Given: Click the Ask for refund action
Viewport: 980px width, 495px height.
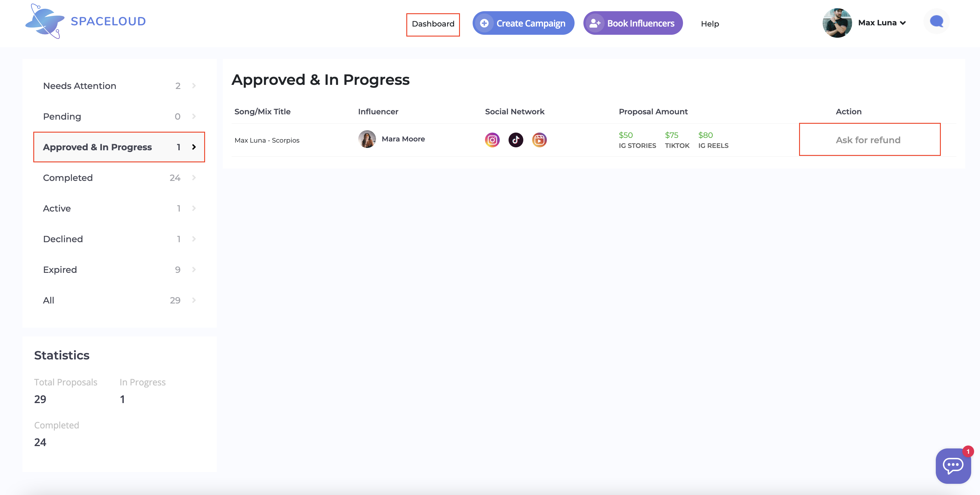Looking at the screenshot, I should tap(868, 140).
